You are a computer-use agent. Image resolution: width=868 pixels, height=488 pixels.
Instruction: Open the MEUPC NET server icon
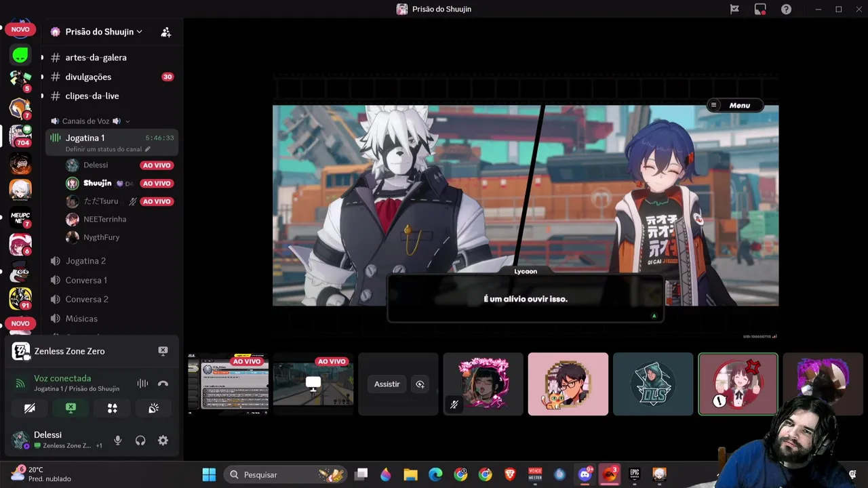(x=20, y=217)
